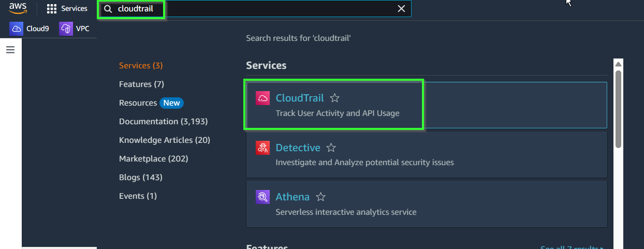Open the VPC shortcut icon

click(x=66, y=28)
